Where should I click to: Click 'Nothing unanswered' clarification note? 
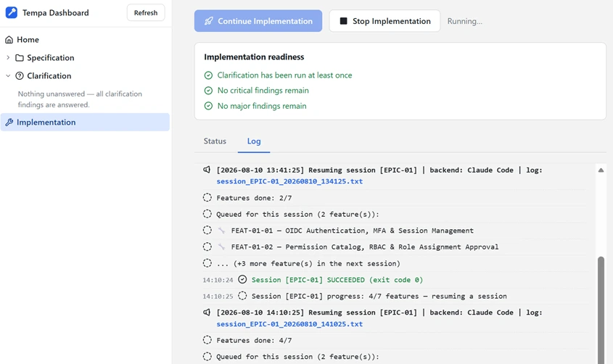(x=80, y=99)
